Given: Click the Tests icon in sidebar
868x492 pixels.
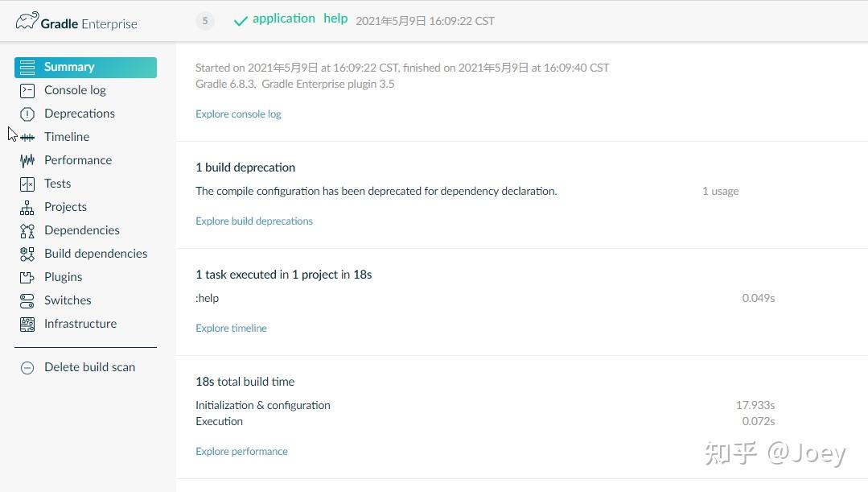Looking at the screenshot, I should [x=27, y=184].
